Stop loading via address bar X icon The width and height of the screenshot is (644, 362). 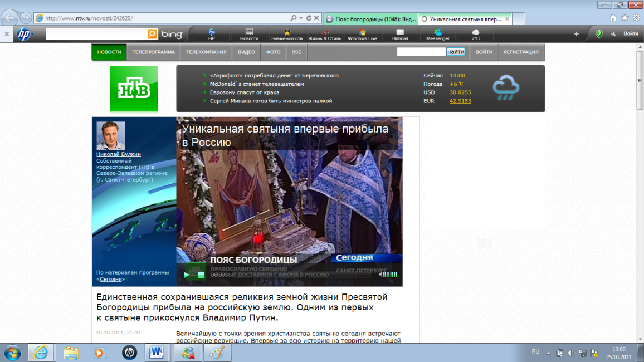316,18
